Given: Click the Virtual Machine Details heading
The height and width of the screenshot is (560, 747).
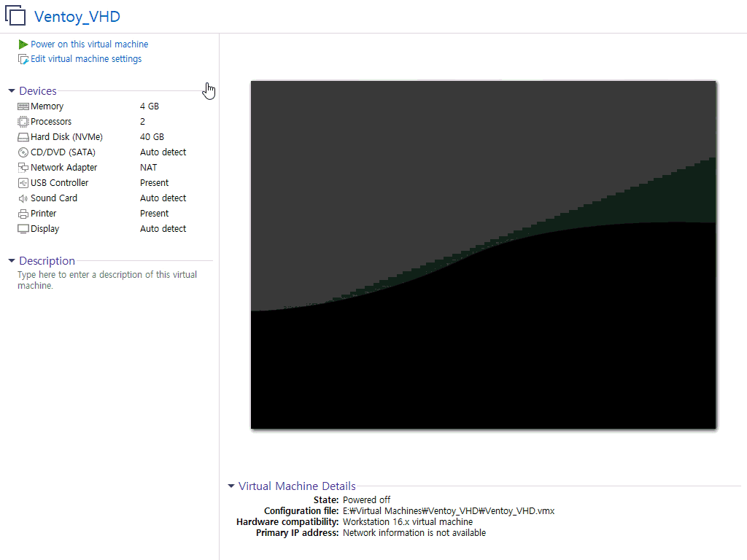Looking at the screenshot, I should 297,486.
